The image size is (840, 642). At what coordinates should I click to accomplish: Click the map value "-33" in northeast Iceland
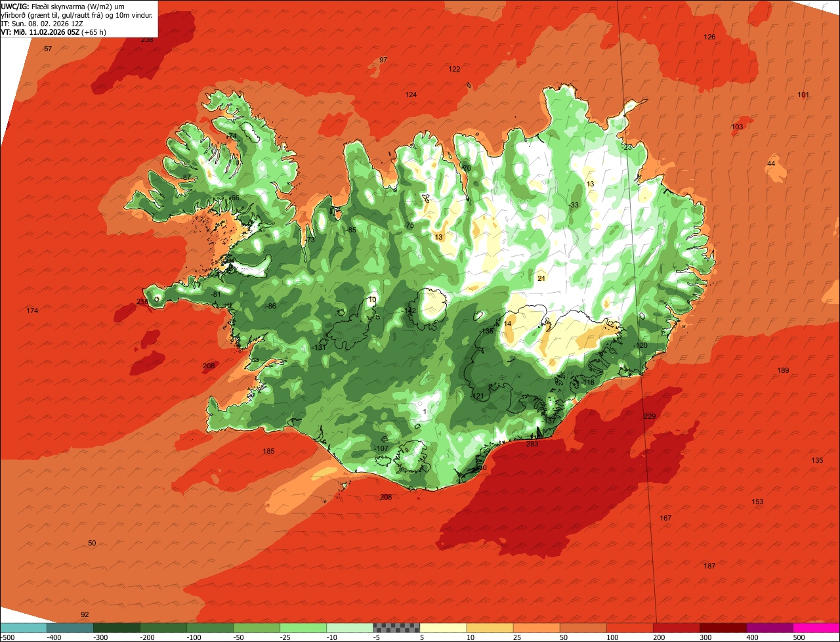coord(574,205)
